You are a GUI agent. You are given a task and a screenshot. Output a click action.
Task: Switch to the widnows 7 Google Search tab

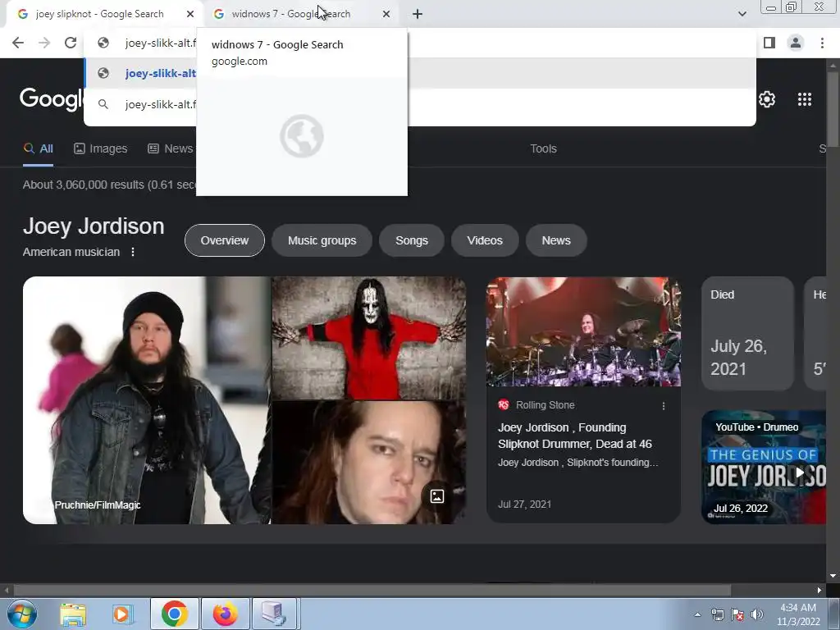[x=291, y=14]
